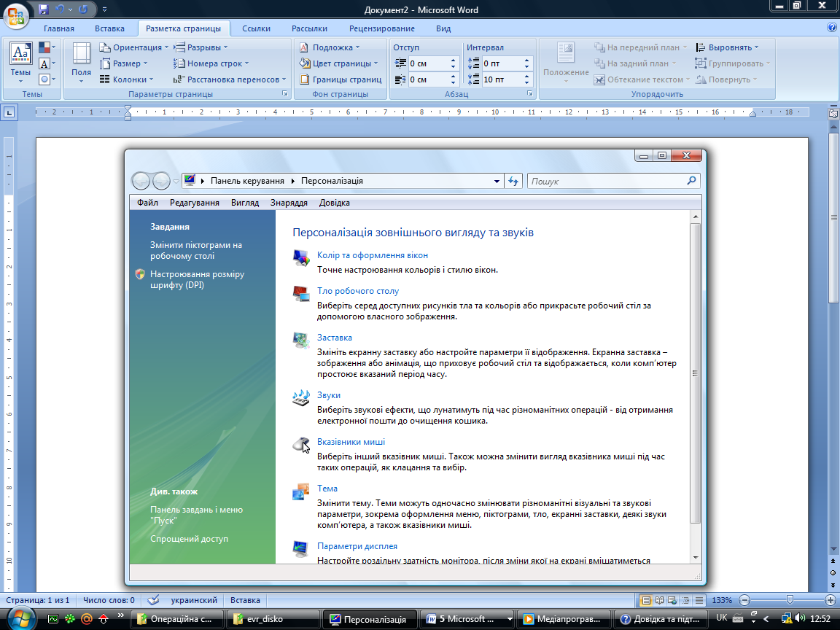840x630 pixels.
Task: Open Breaks (Разрывы) dropdown
Action: coord(201,47)
